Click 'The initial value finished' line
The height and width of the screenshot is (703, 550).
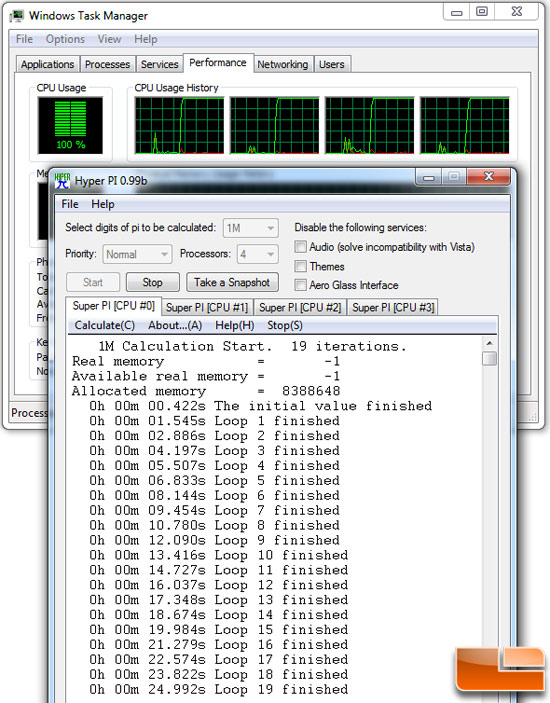tap(260, 406)
